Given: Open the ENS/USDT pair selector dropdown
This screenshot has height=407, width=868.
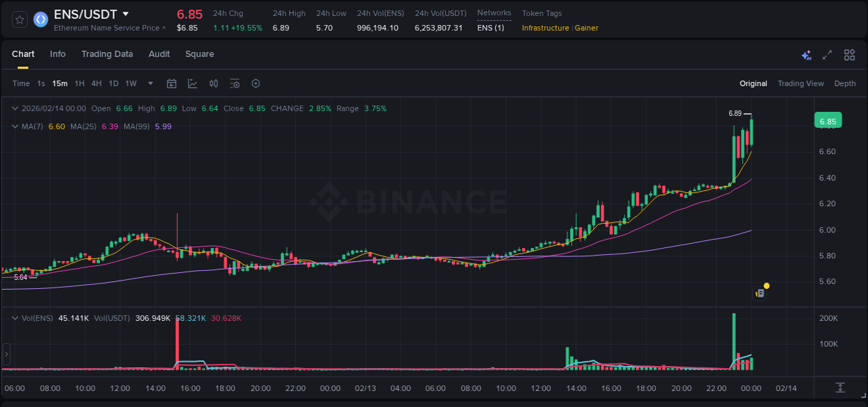Looking at the screenshot, I should coord(126,13).
